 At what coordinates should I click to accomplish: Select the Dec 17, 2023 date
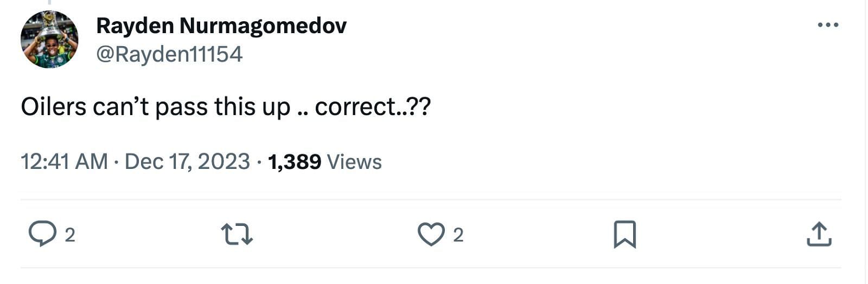[187, 162]
